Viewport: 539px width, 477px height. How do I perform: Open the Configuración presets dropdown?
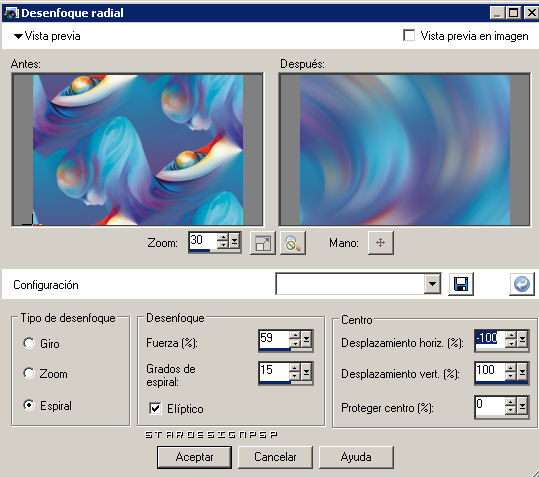pyautogui.click(x=432, y=284)
